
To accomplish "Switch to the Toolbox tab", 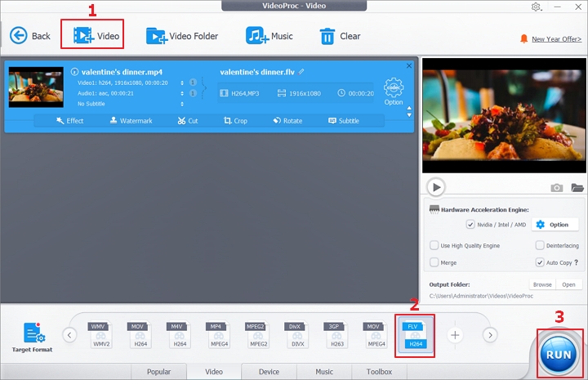I will coord(379,371).
